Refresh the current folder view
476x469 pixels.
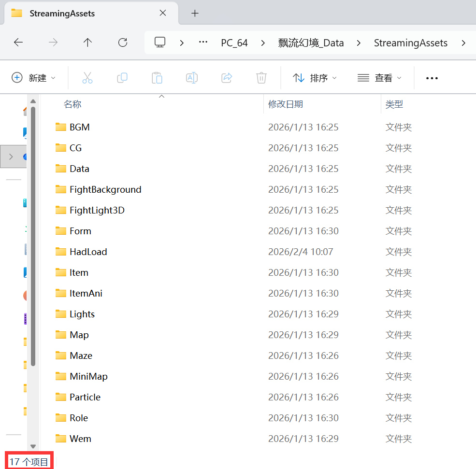tap(123, 43)
